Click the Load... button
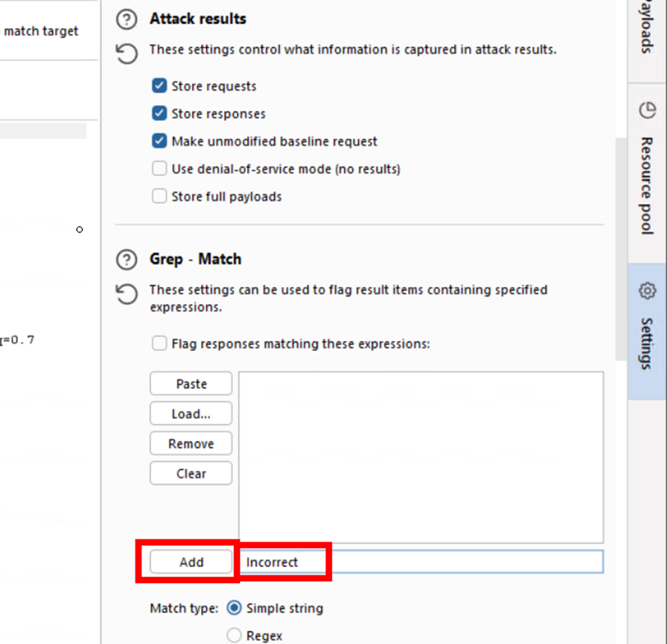This screenshot has width=667, height=644. (x=191, y=414)
